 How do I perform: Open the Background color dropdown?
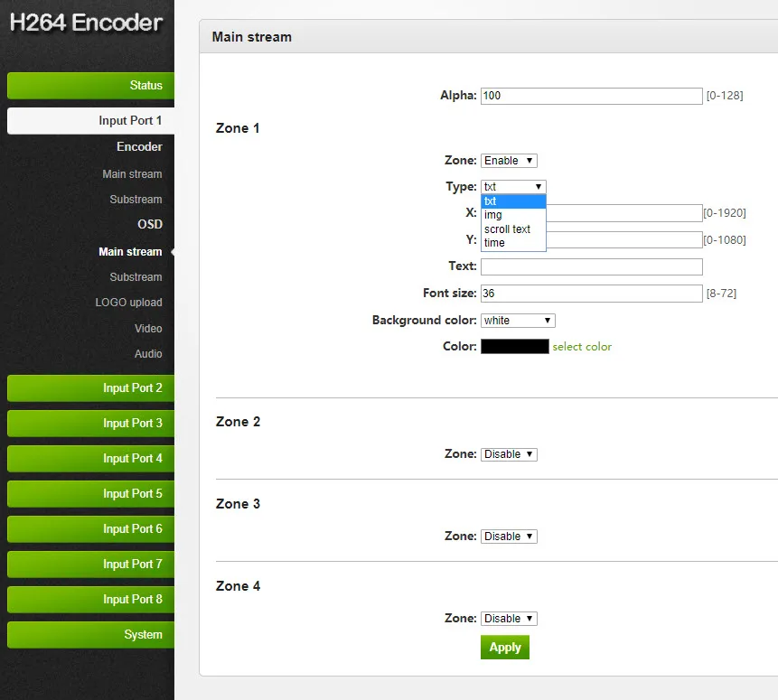click(x=518, y=321)
